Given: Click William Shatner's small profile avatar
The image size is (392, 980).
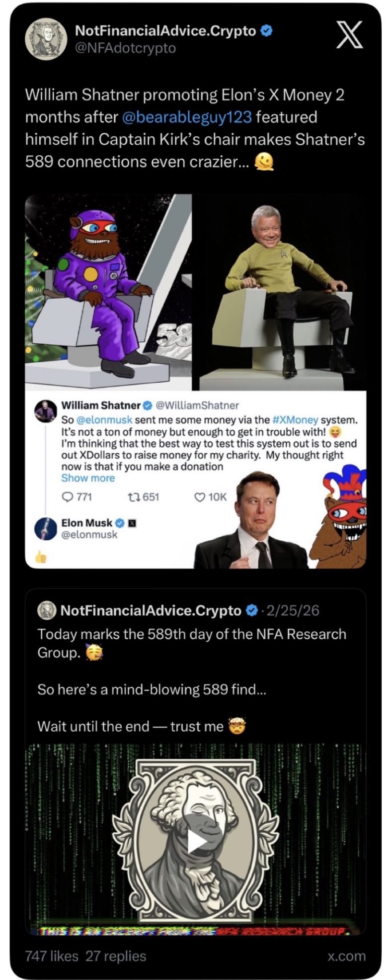Looking at the screenshot, I should (x=45, y=411).
